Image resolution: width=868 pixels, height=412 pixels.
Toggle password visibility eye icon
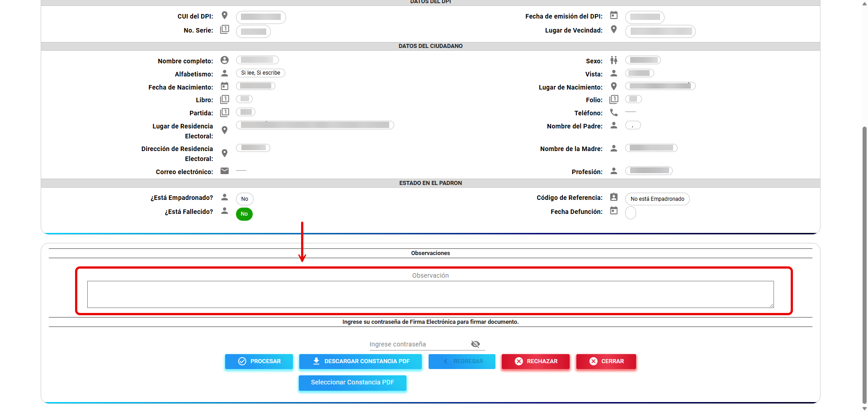click(x=475, y=344)
